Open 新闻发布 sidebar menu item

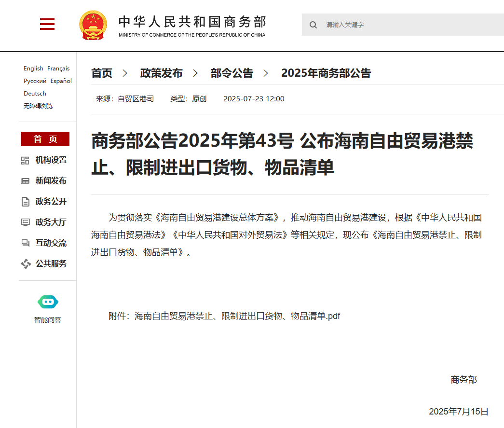(x=51, y=181)
